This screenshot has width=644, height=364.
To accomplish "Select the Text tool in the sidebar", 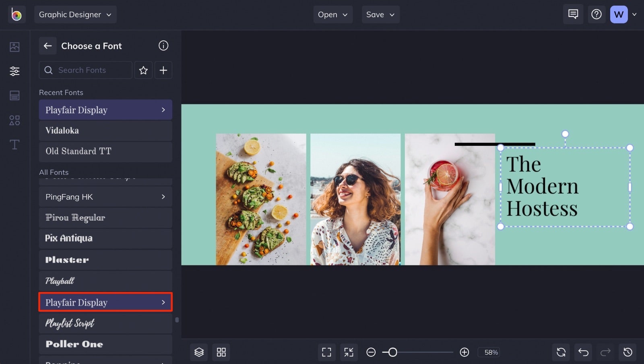I will point(14,145).
